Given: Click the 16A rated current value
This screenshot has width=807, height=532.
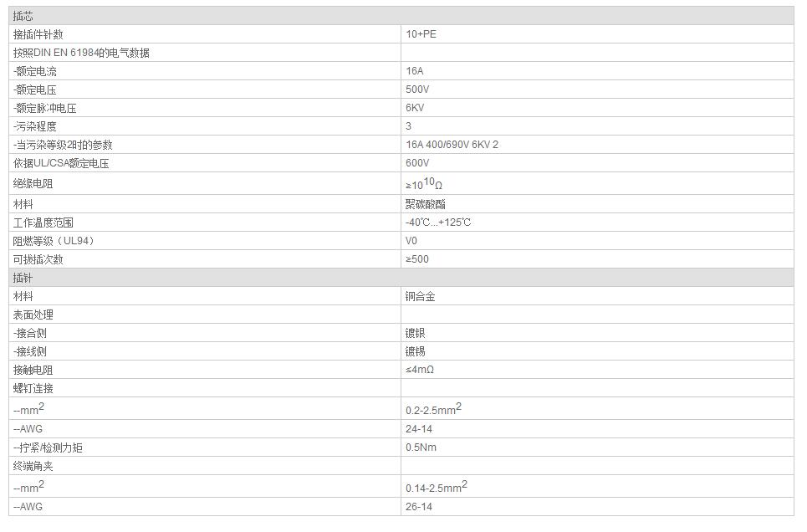Looking at the screenshot, I should 414,71.
